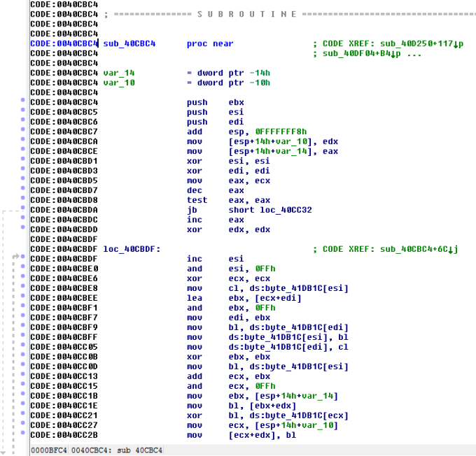Click status bar text 0040CBC4: sub_40CBC4
Image resolution: width=476 pixels, height=456 pixels.
click(117, 450)
